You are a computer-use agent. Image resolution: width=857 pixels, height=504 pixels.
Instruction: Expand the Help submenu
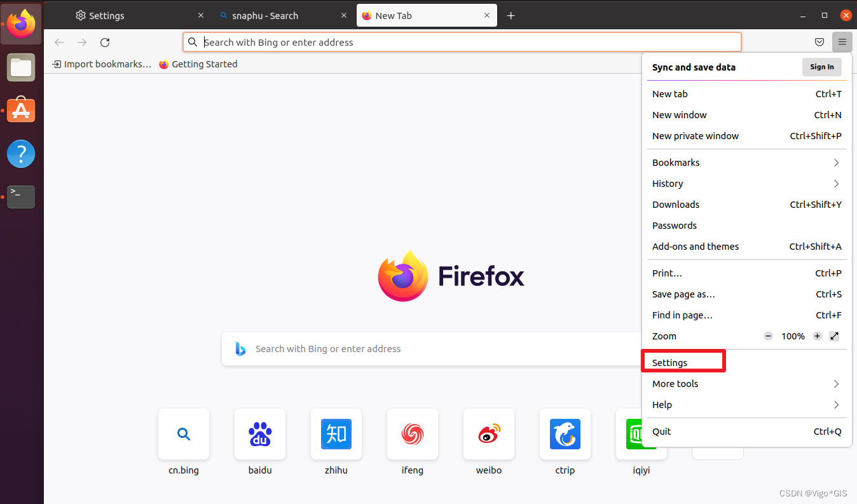[x=747, y=405]
